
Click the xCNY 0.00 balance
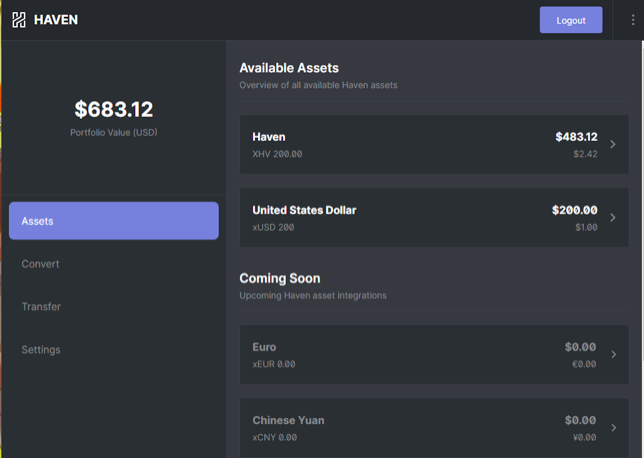click(x=275, y=437)
